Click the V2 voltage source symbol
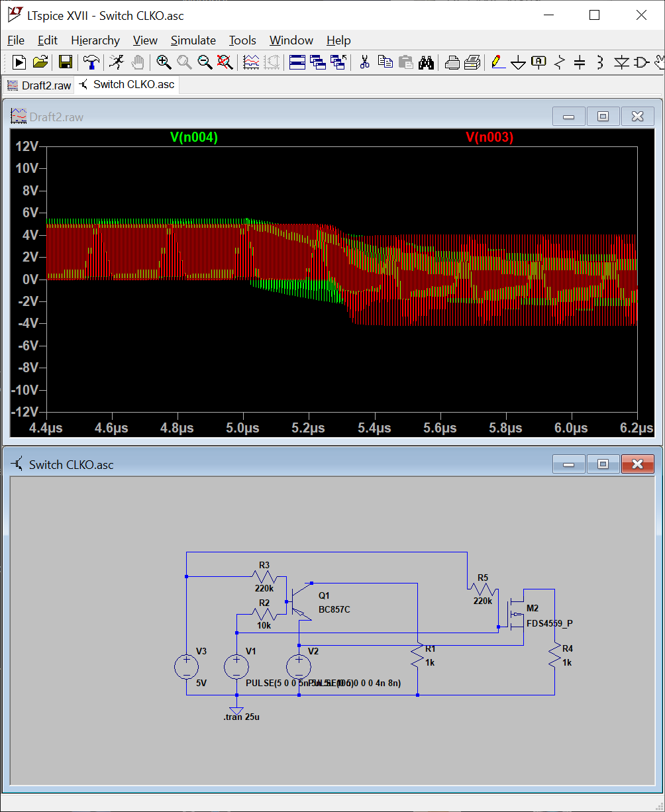 coord(299,666)
